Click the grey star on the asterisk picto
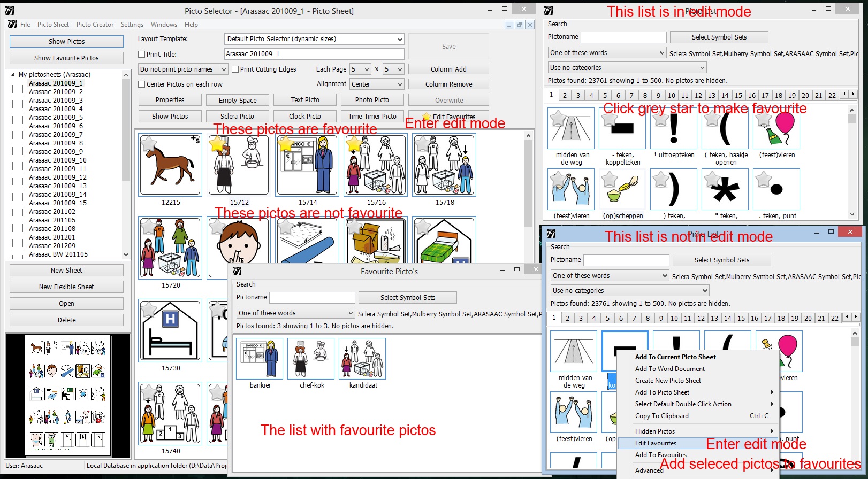The width and height of the screenshot is (868, 479). tap(712, 179)
